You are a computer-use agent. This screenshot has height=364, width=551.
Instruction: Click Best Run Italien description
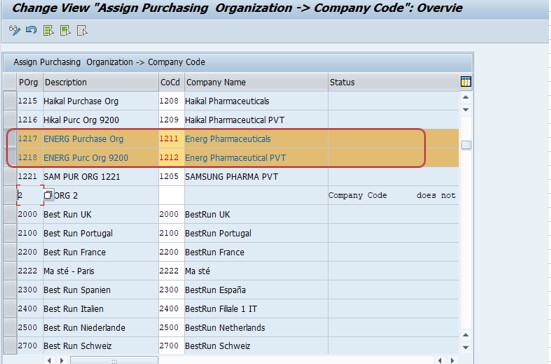(x=73, y=309)
